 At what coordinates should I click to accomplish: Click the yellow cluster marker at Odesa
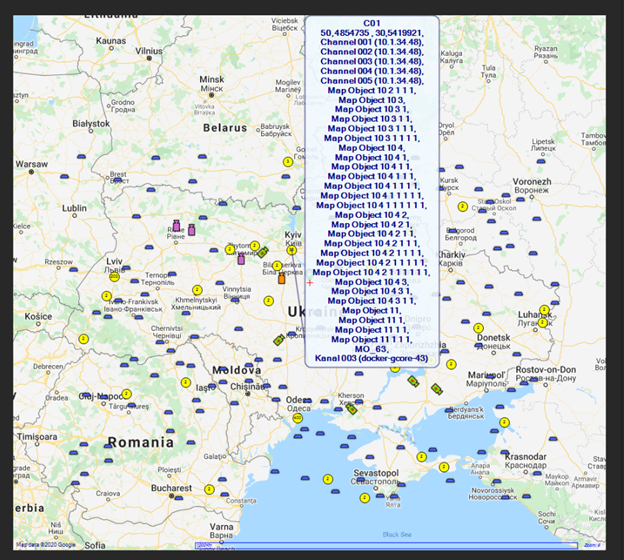(297, 418)
